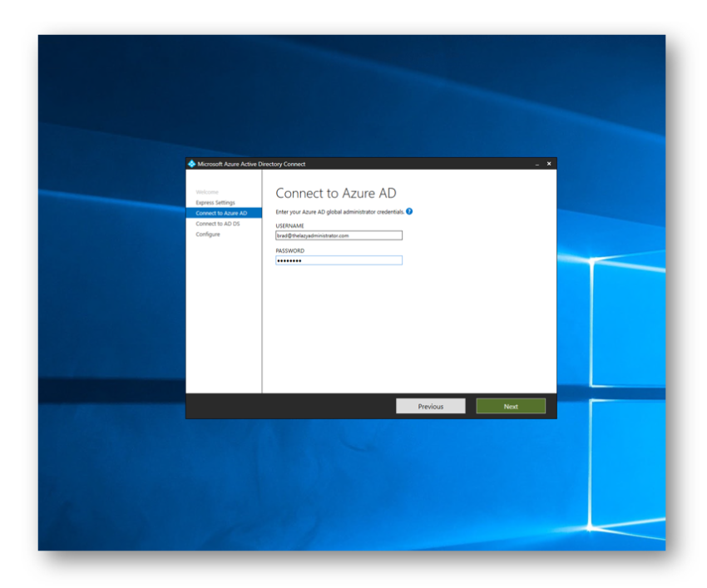The width and height of the screenshot is (707, 588).
Task: Select the Welcome step in sidebar
Action: [x=207, y=192]
